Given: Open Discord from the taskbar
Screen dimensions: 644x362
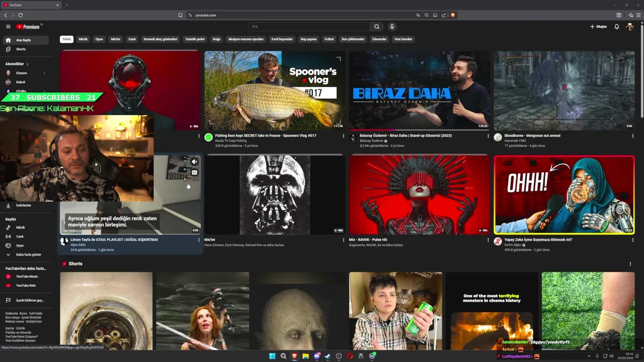Looking at the screenshot, I should click(316, 356).
